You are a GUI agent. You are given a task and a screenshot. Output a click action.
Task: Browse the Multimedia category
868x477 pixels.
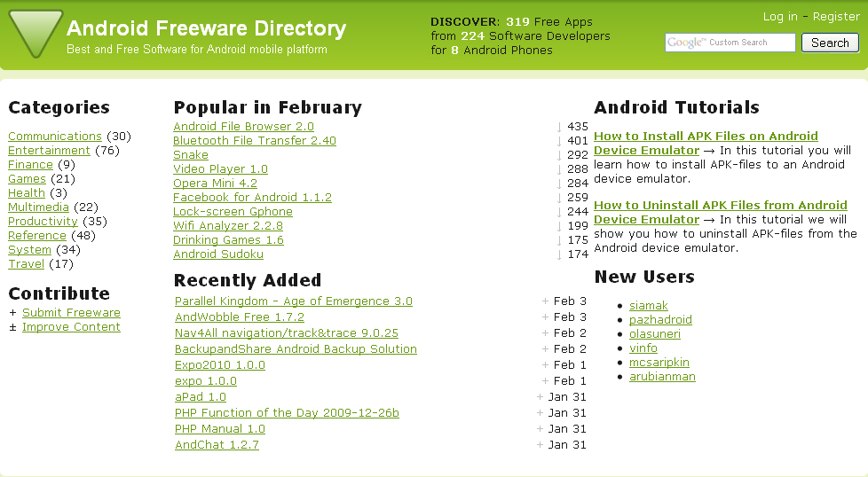(38, 207)
